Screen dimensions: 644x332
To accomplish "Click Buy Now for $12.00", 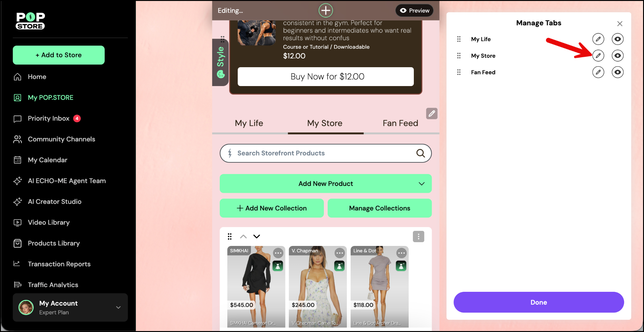I will (325, 77).
